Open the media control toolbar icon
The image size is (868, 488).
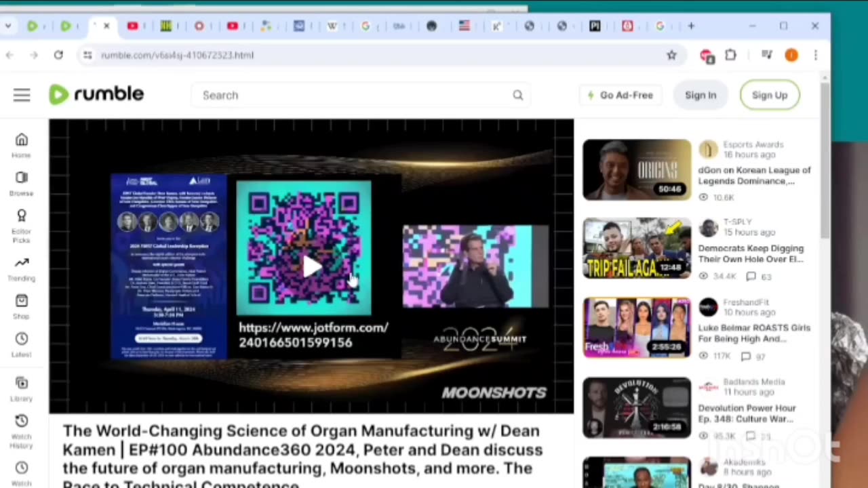point(766,55)
